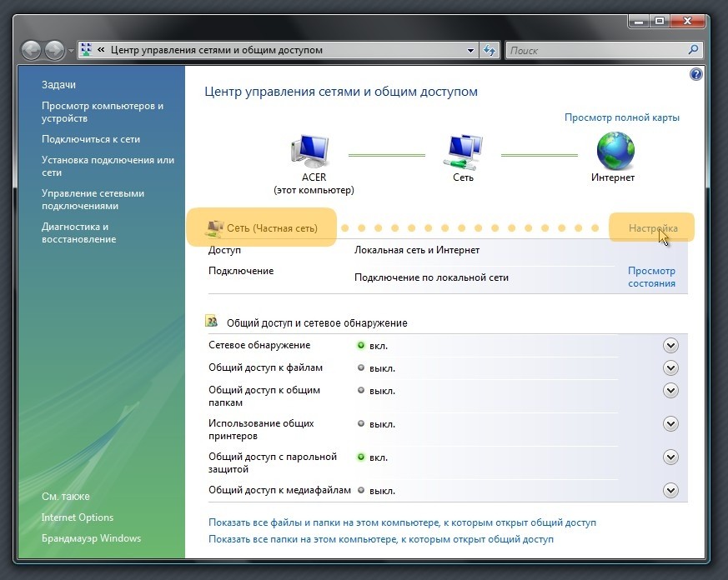
Task: Expand the Общий доступ к медиафайлам settings
Action: coord(670,491)
